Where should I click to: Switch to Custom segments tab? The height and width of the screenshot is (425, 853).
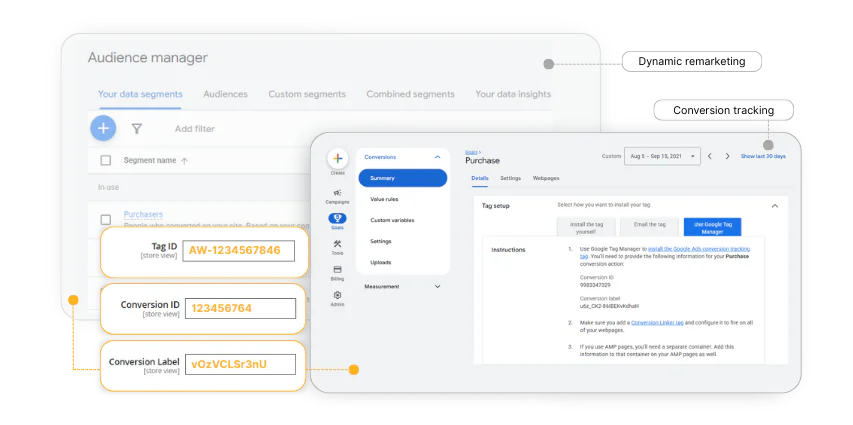pos(307,94)
